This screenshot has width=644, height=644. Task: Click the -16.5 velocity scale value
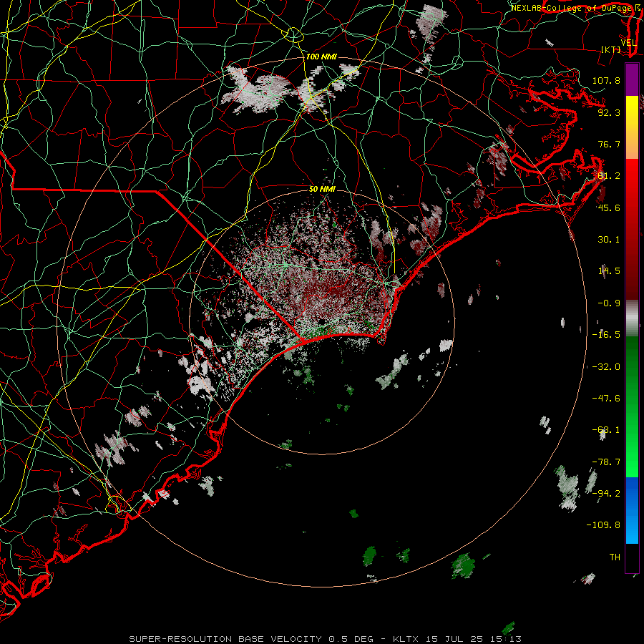point(606,335)
